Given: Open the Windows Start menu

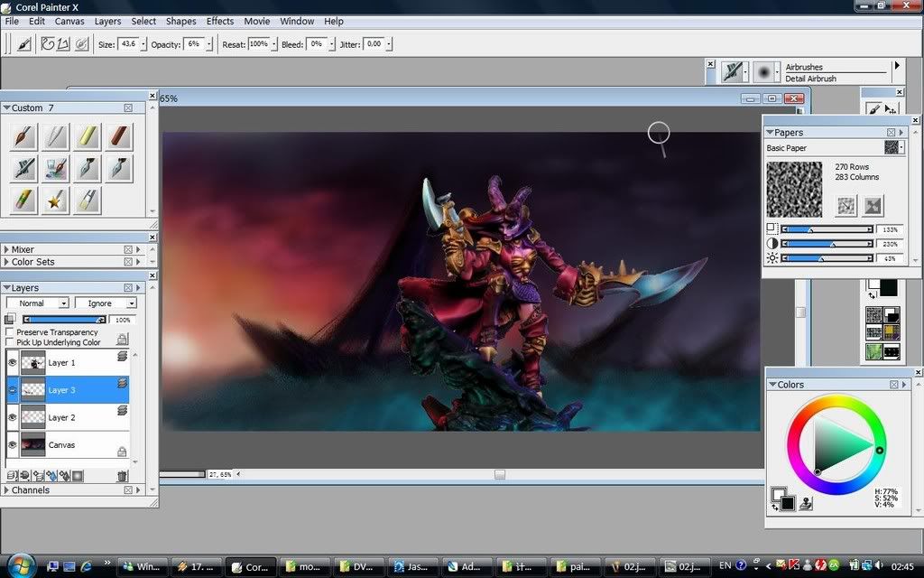Looking at the screenshot, I should pos(21,565).
